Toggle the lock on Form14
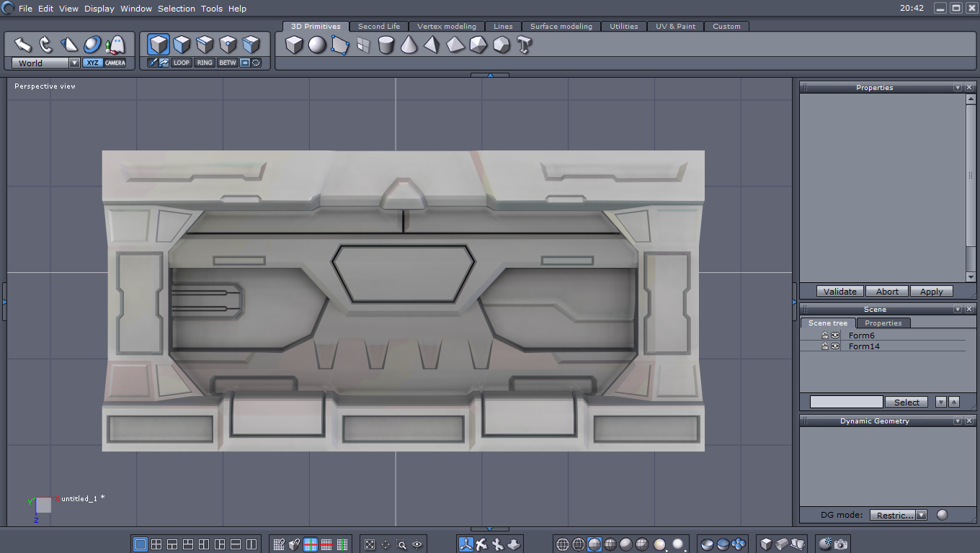This screenshot has height=553, width=980. tap(825, 346)
